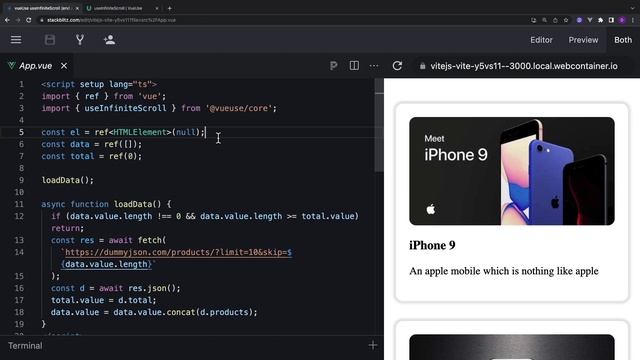
Task: Click the 'loadData();' call on line 9
Action: coord(68,180)
